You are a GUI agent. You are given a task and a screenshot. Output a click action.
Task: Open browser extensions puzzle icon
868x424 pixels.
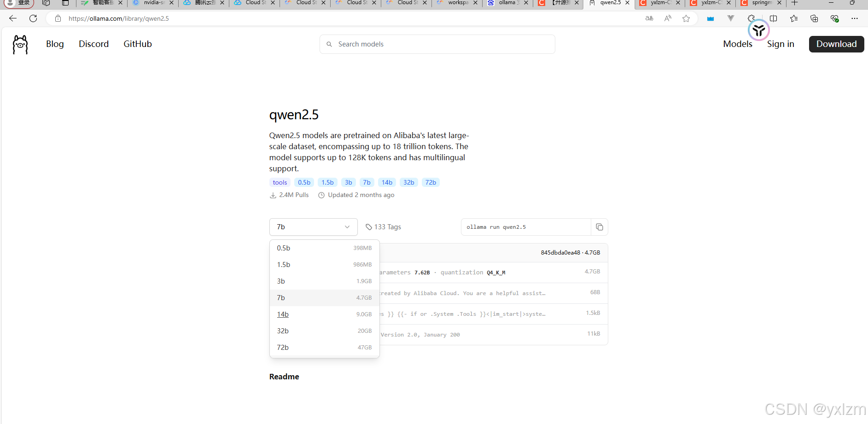click(x=751, y=17)
